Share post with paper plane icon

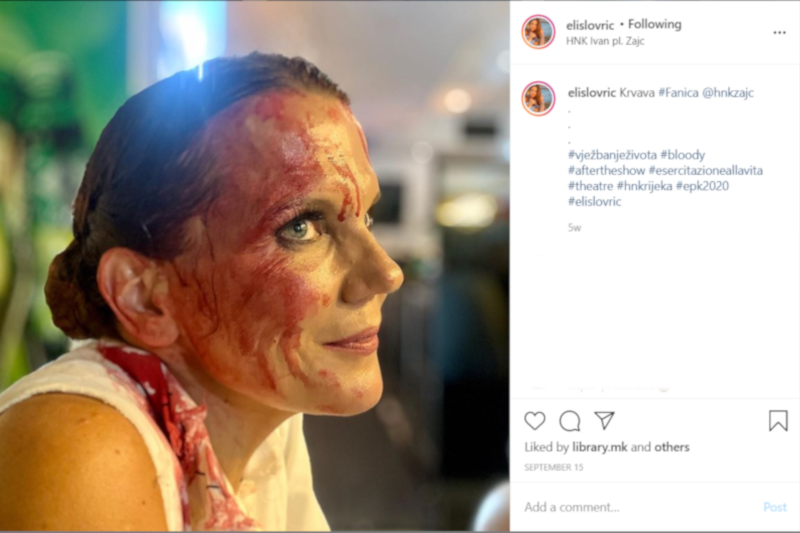604,421
